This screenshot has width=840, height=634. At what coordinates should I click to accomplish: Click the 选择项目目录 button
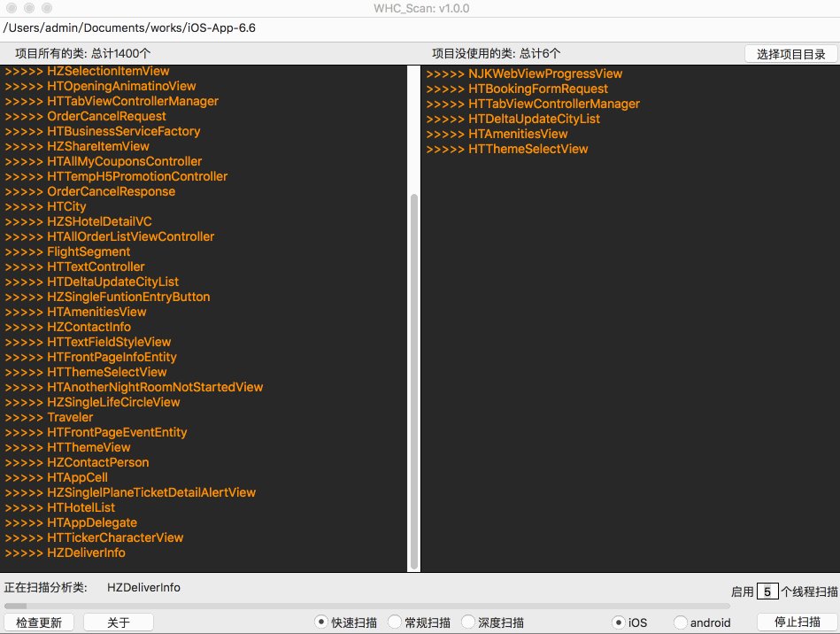[x=790, y=54]
